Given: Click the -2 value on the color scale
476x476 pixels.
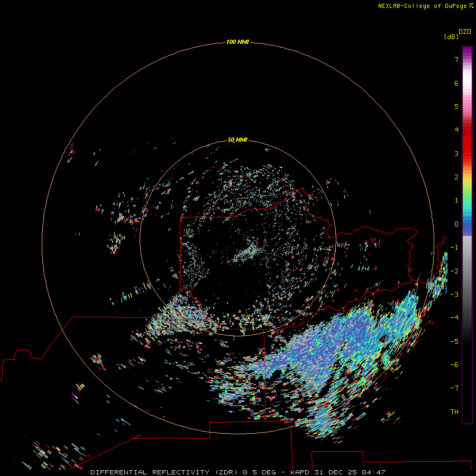Looking at the screenshot, I should (x=454, y=271).
